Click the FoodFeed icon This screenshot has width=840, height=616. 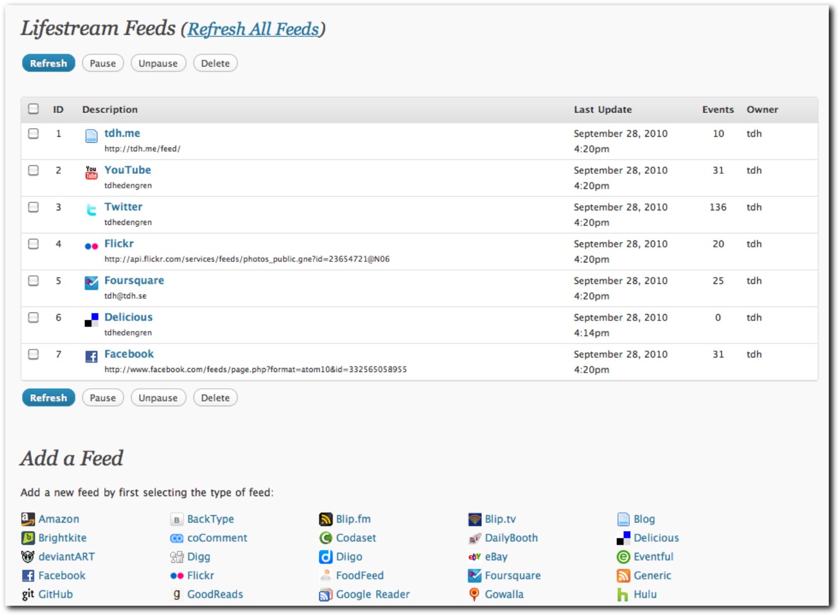pyautogui.click(x=326, y=575)
